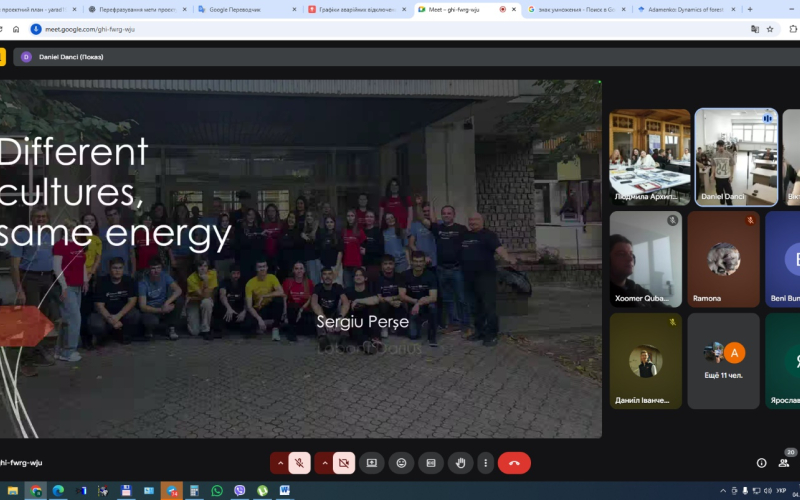Click the meet.google.com address bar
800x500 pixels.
pos(300,29)
